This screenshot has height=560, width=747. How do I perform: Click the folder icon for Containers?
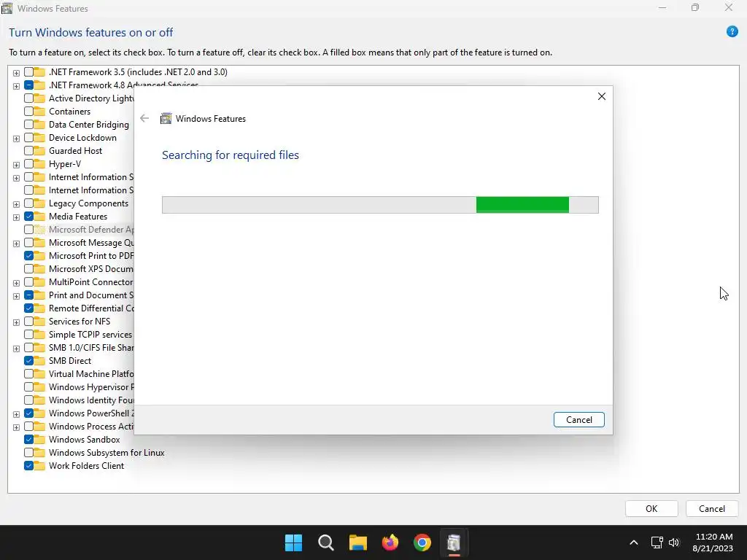pos(39,112)
